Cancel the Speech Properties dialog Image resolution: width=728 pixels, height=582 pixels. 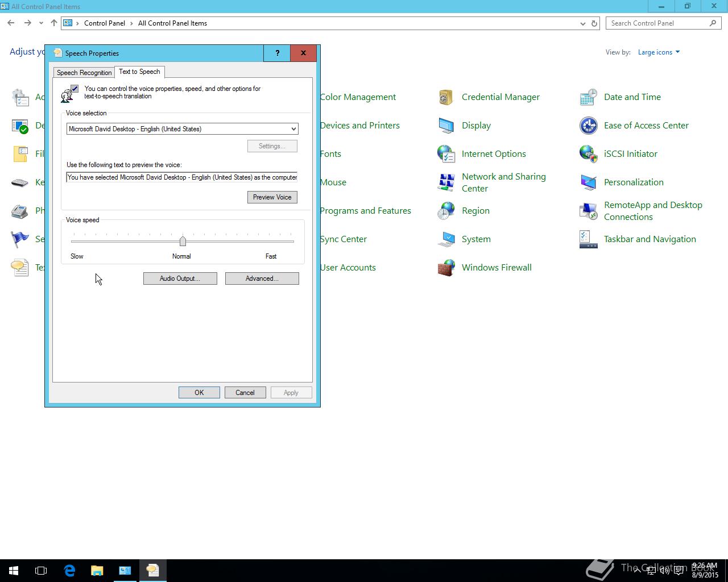tap(245, 393)
